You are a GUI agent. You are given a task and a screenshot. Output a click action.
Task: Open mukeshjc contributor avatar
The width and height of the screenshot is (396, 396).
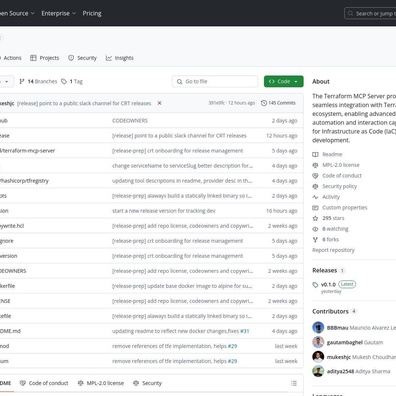[318, 357]
